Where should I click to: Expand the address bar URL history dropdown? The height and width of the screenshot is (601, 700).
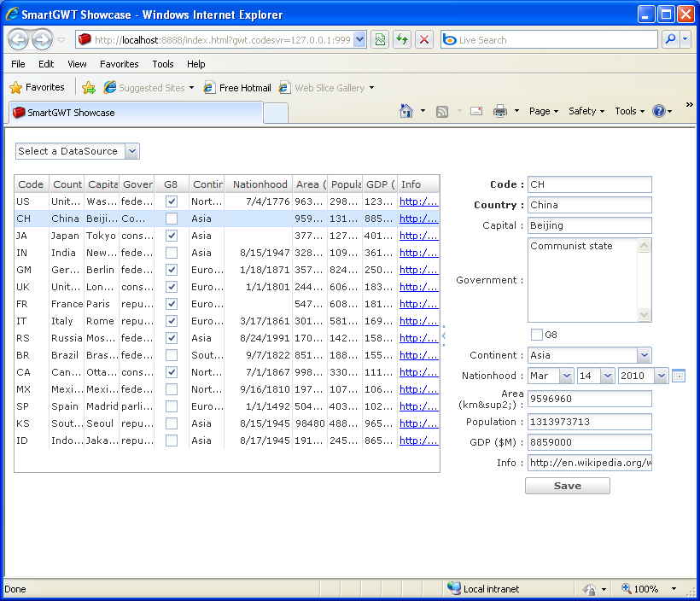click(360, 40)
